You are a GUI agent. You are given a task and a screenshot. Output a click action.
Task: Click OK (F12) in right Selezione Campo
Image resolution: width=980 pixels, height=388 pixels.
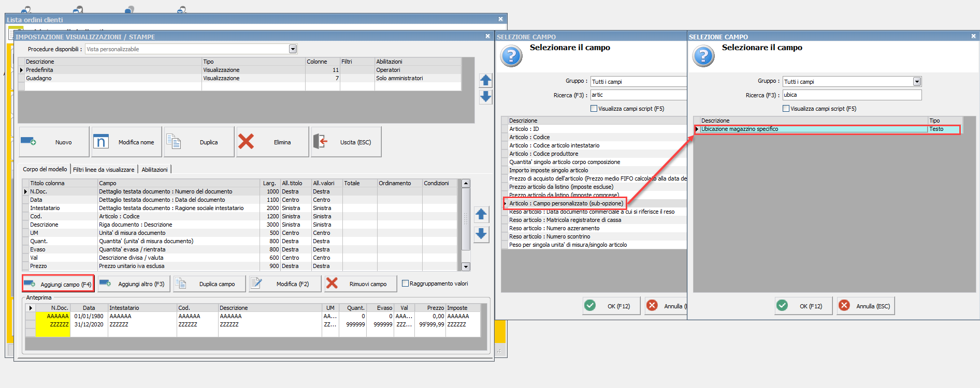pyautogui.click(x=803, y=306)
